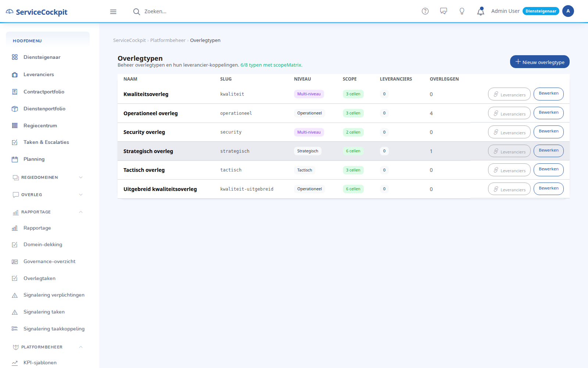Screen dimensions: 588x368
Task: Open the notifications bell
Action: click(x=481, y=11)
